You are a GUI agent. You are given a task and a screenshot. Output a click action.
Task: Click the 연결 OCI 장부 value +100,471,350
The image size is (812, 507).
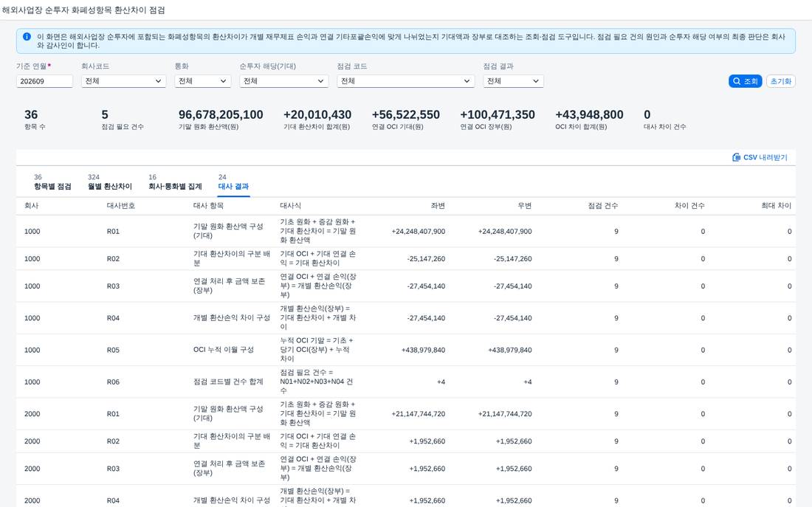point(498,114)
